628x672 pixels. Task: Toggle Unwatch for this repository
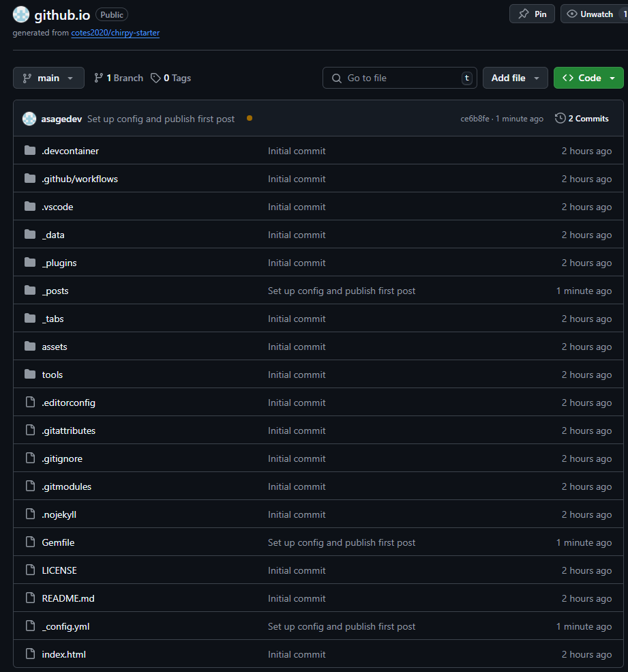(594, 14)
